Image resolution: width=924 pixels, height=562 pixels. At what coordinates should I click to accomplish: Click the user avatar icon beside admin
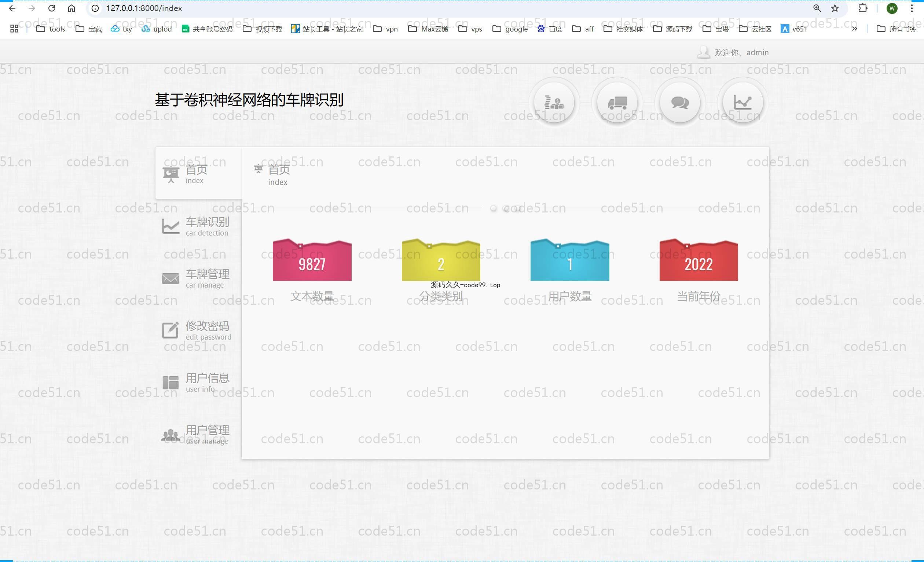[704, 52]
